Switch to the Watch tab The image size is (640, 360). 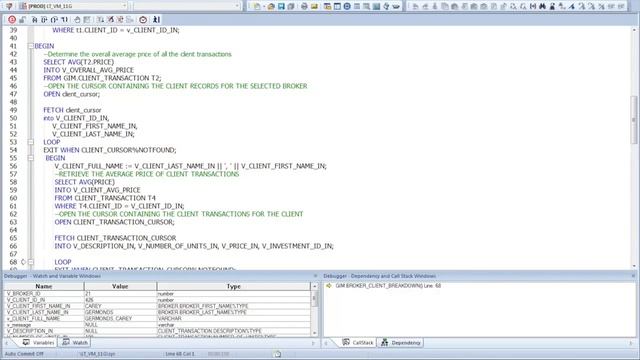[x=75, y=343]
